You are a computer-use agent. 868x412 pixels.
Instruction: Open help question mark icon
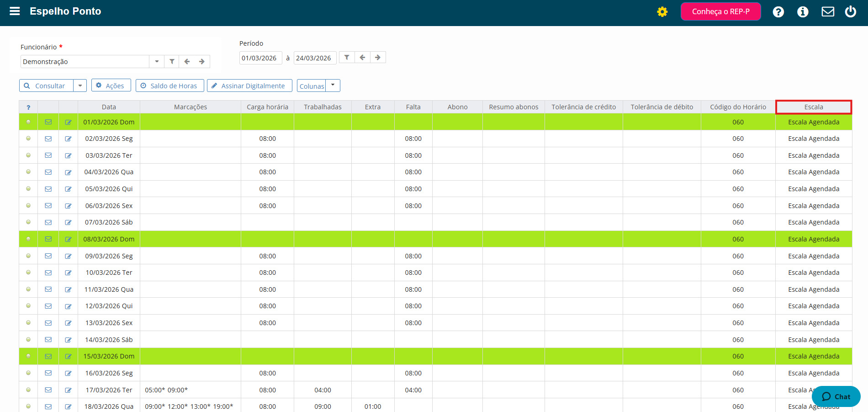[778, 12]
